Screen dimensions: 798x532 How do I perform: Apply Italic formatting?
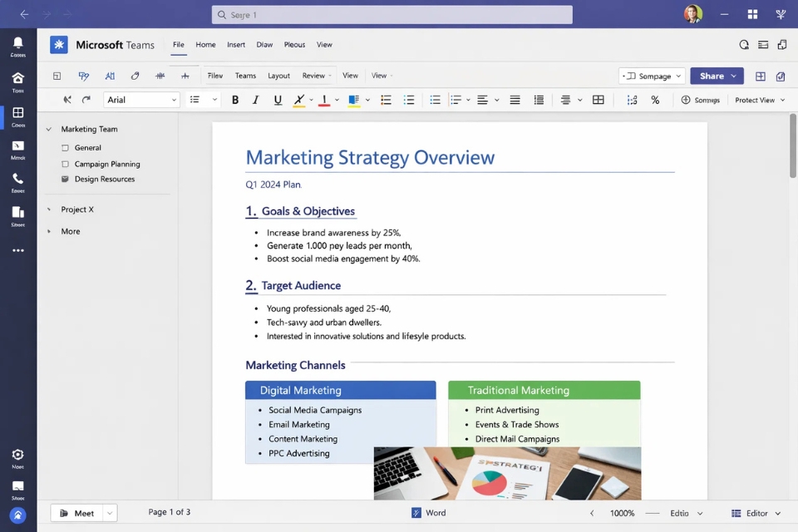[x=255, y=99]
